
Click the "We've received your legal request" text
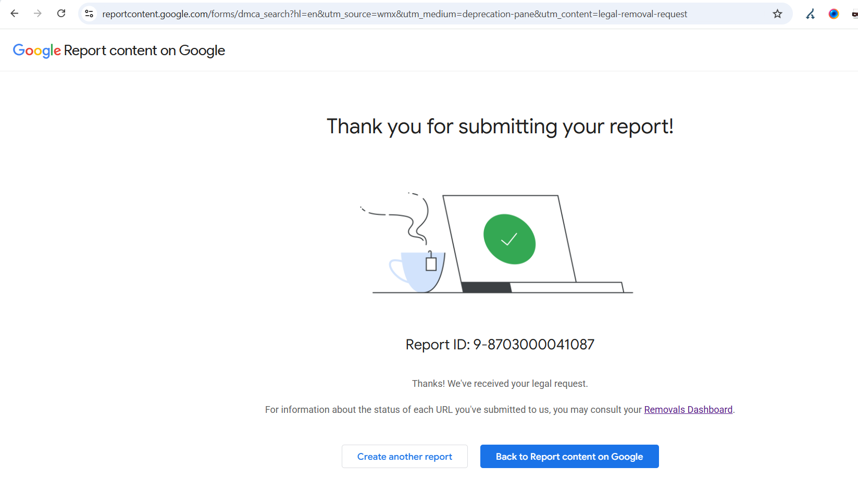tap(500, 384)
